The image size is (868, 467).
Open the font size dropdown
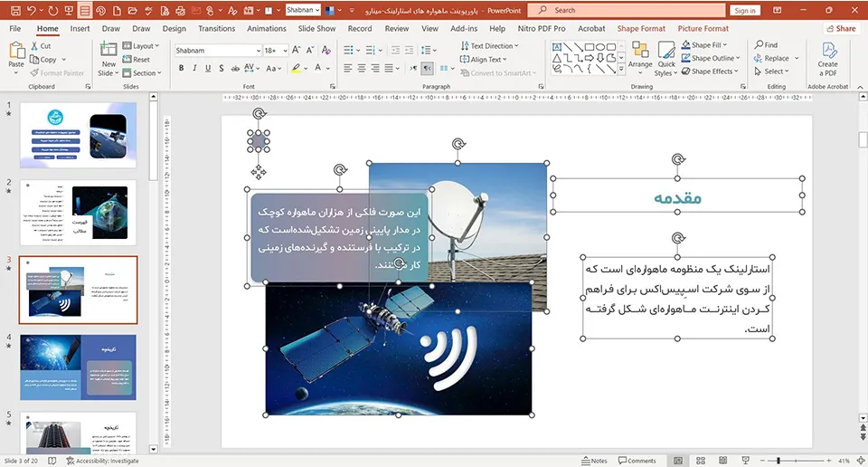point(285,51)
